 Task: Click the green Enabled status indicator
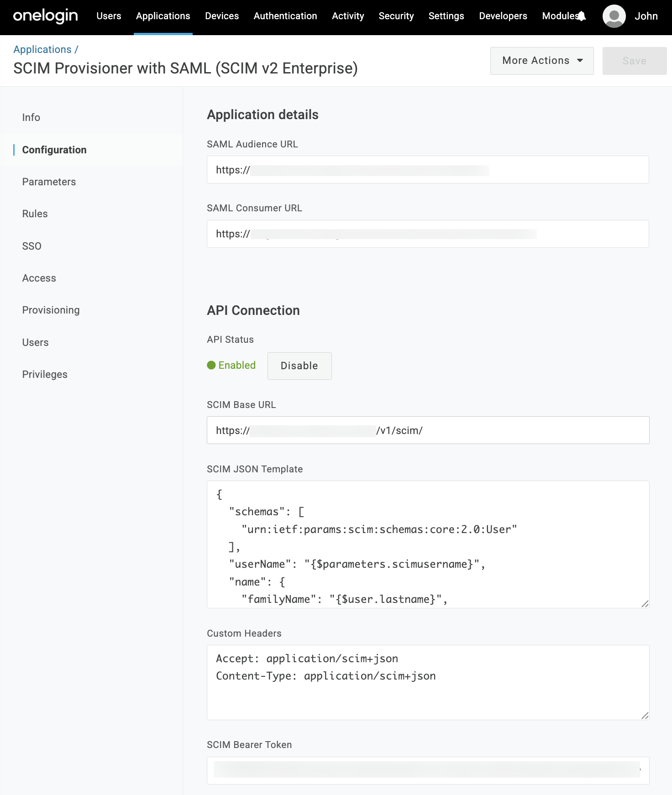(x=231, y=365)
